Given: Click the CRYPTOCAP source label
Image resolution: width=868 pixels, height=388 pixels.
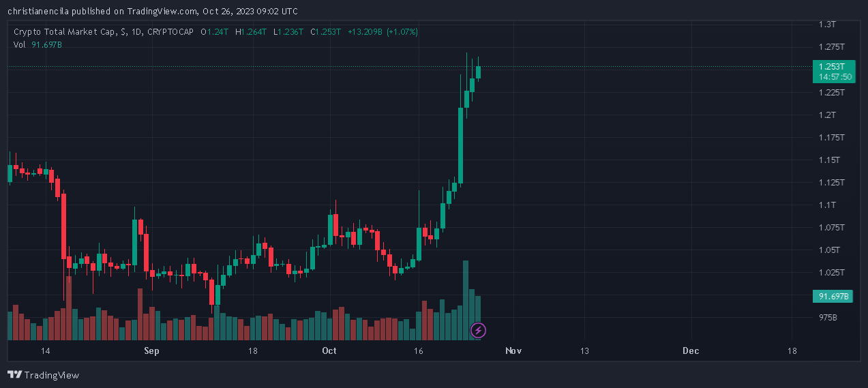Looking at the screenshot, I should (170, 32).
